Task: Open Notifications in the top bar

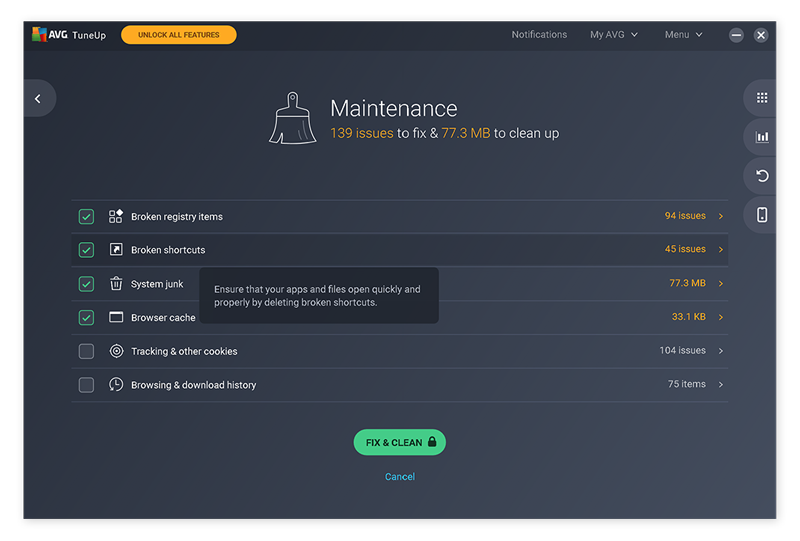Action: coord(539,35)
